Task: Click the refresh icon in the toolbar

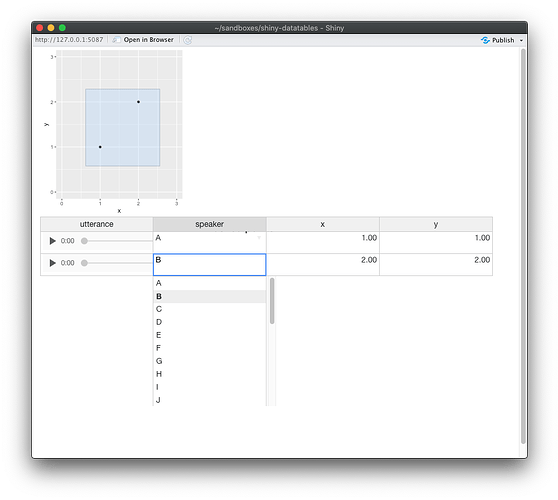Action: (188, 40)
